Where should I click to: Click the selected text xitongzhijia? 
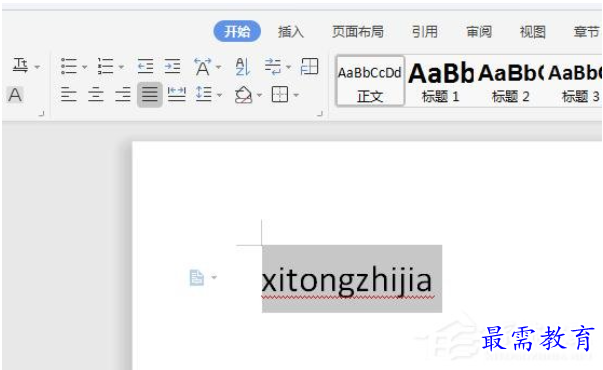347,282
